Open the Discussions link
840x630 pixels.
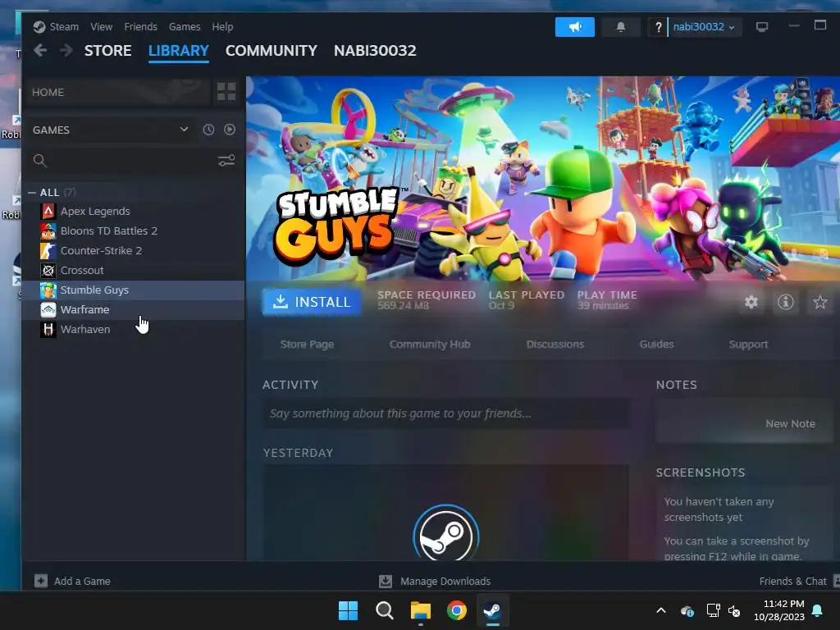(555, 345)
